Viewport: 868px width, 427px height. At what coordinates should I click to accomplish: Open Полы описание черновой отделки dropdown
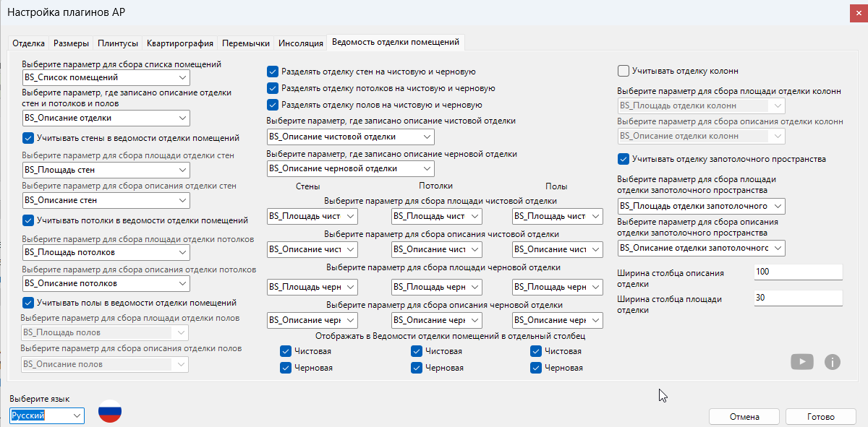[x=557, y=320]
